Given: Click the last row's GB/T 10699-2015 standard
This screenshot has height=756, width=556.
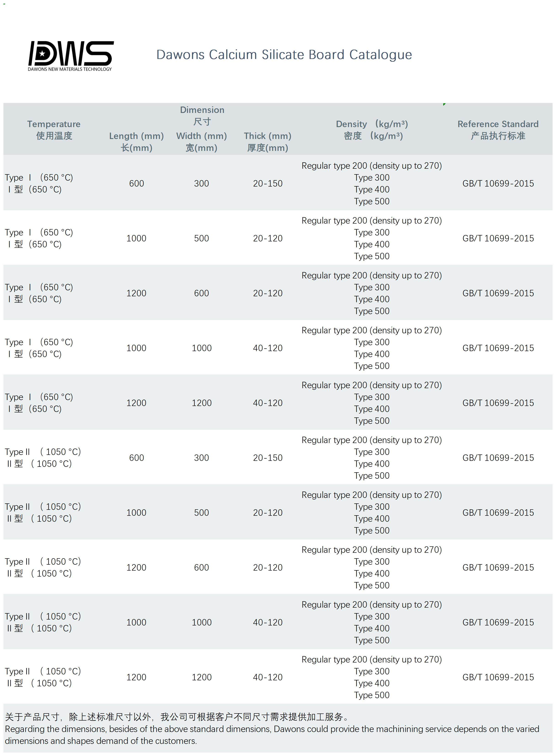Looking at the screenshot, I should click(x=498, y=677).
